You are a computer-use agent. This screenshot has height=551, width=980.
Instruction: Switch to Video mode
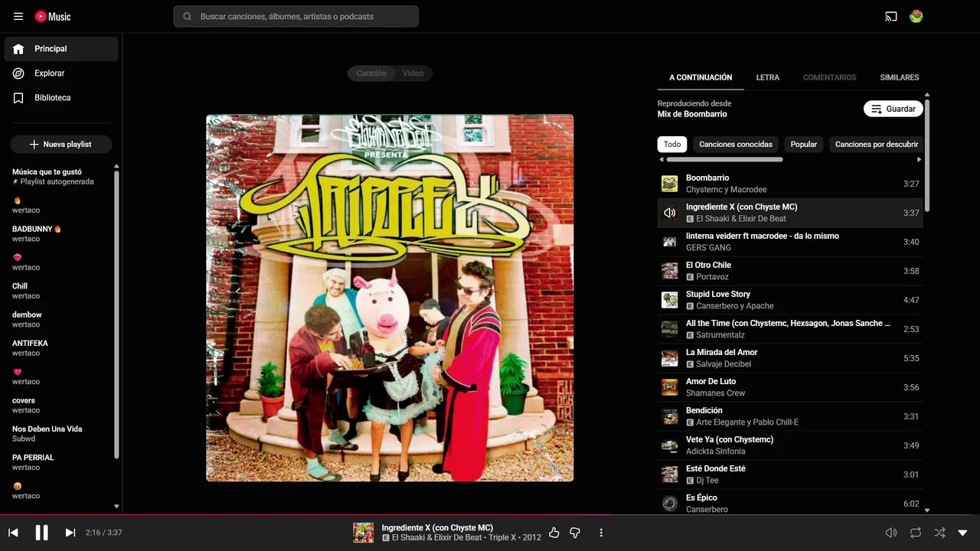(x=413, y=73)
